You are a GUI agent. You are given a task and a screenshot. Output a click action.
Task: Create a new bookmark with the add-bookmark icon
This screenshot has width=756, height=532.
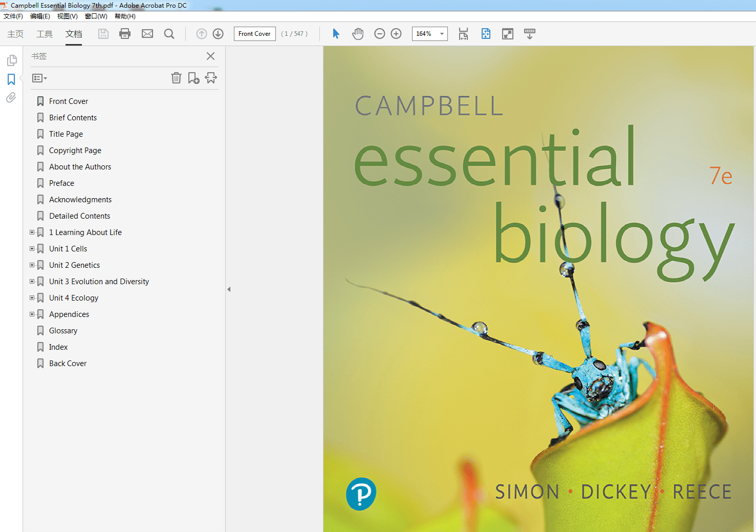[x=193, y=78]
